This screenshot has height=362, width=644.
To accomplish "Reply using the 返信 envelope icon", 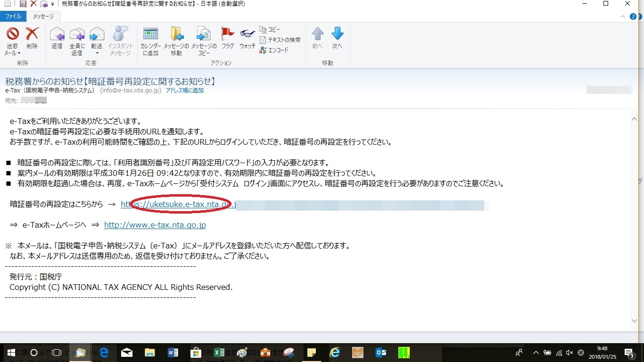I will (x=57, y=38).
